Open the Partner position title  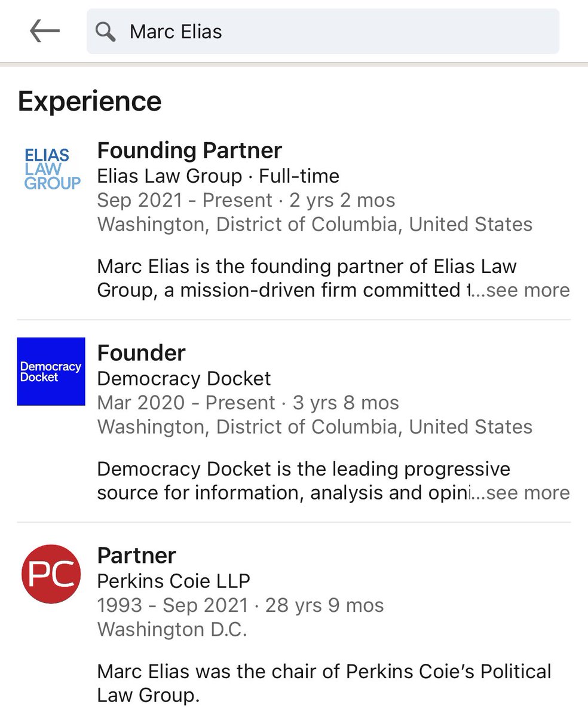(x=137, y=556)
